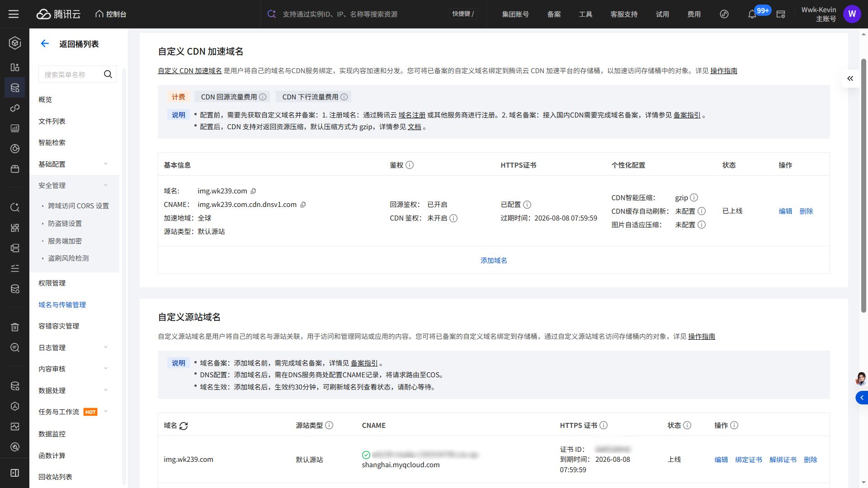The height and width of the screenshot is (488, 868).
Task: Open 跨域访问 CORS 设置
Action: pyautogui.click(x=78, y=206)
